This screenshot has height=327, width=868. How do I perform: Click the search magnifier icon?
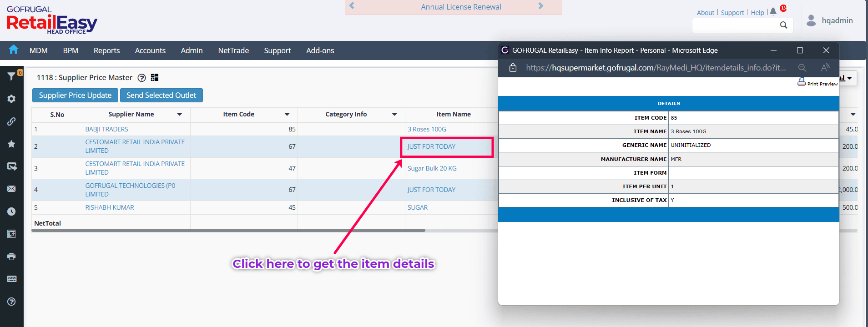click(783, 25)
